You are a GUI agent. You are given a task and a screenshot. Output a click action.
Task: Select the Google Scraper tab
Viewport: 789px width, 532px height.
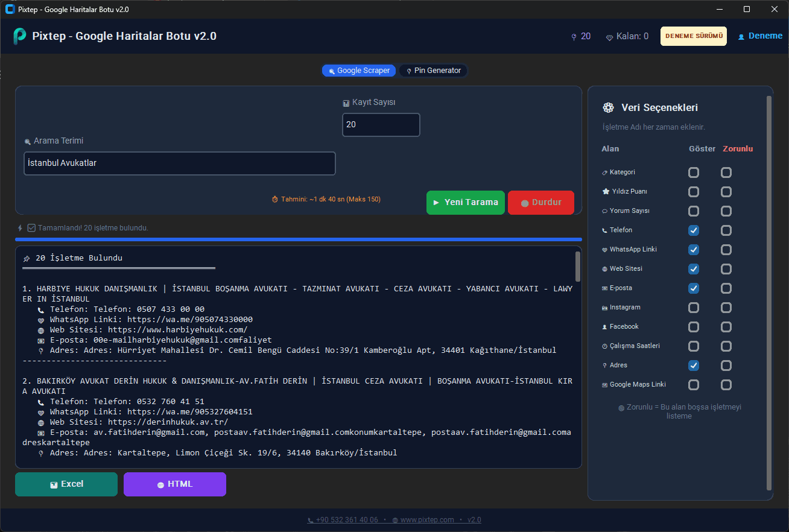[x=359, y=71]
